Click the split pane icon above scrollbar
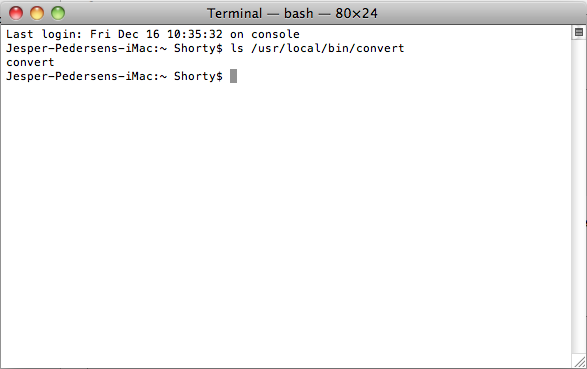 (x=578, y=32)
